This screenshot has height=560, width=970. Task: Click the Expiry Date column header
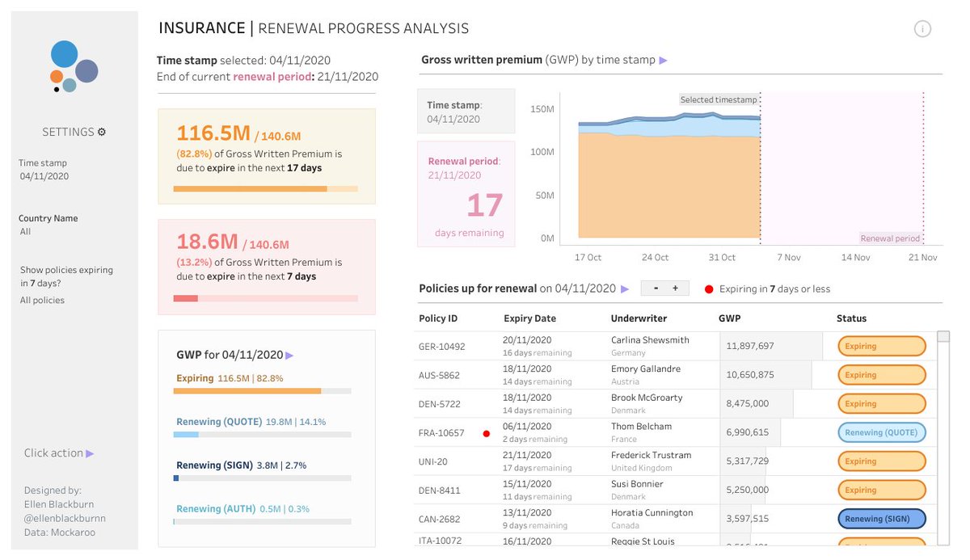coord(529,318)
